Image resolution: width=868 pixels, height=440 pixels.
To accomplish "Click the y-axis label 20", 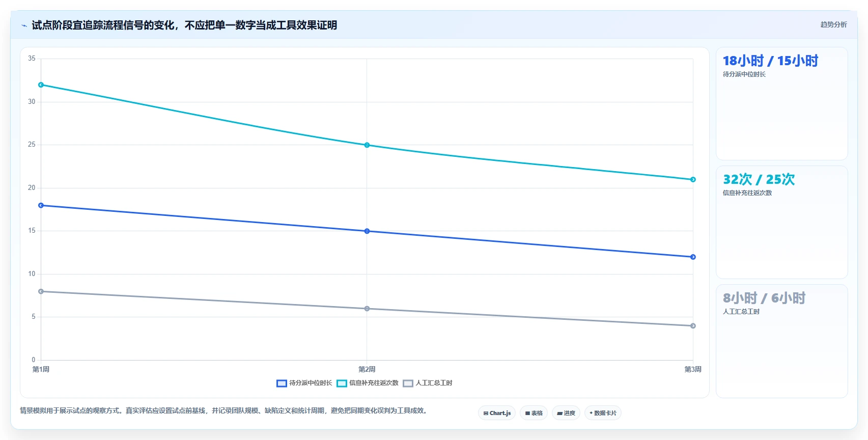I will point(32,188).
